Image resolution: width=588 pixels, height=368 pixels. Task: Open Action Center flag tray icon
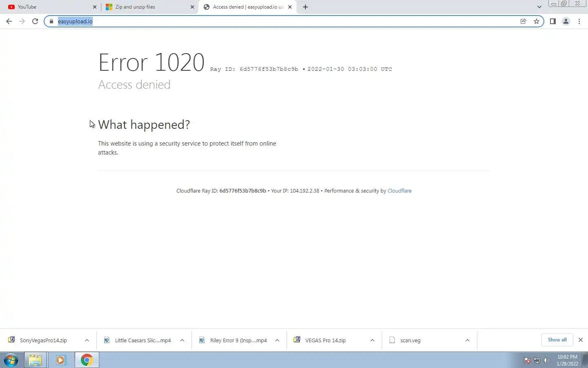click(527, 360)
